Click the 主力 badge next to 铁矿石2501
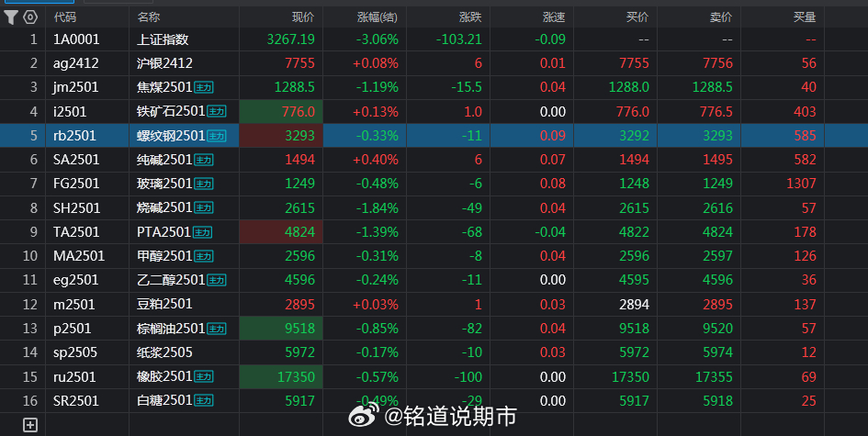868x436 pixels. click(217, 112)
